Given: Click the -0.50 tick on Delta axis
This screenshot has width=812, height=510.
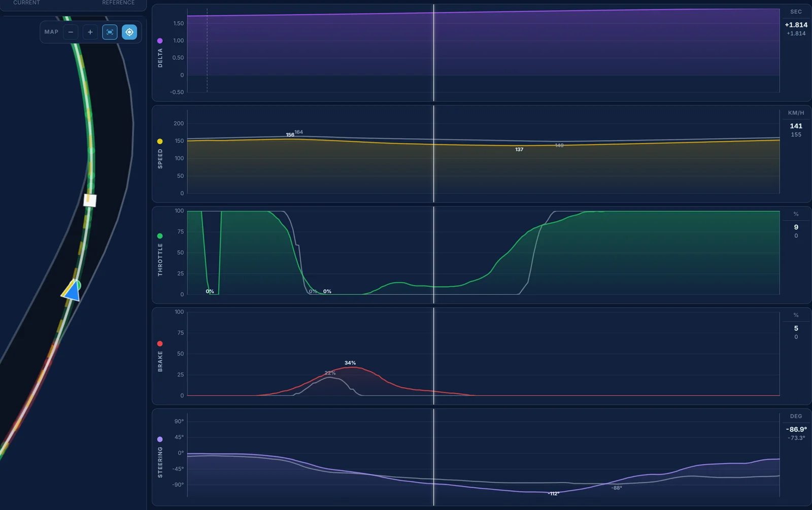Looking at the screenshot, I should coord(177,92).
